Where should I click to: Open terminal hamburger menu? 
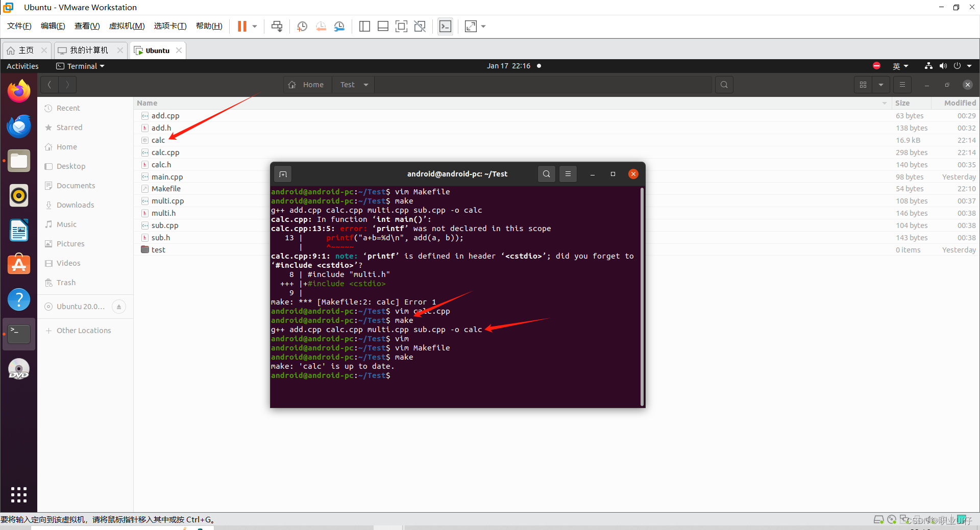pos(568,174)
